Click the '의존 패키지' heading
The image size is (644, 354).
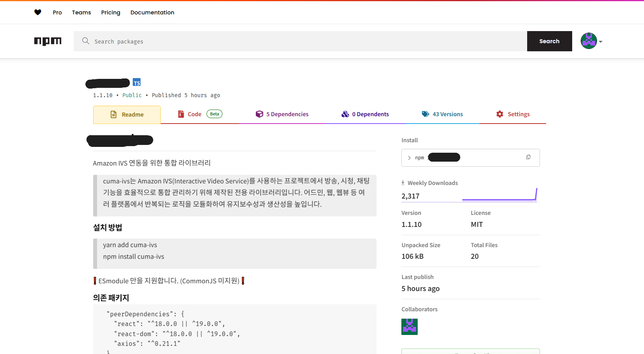click(x=111, y=298)
